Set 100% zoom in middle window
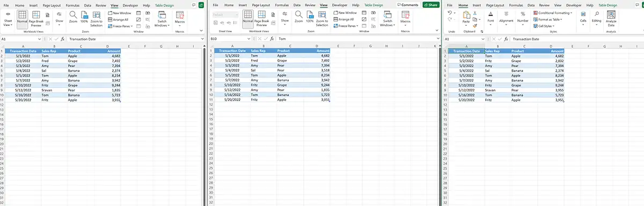The width and height of the screenshot is (644, 206). pos(310,17)
